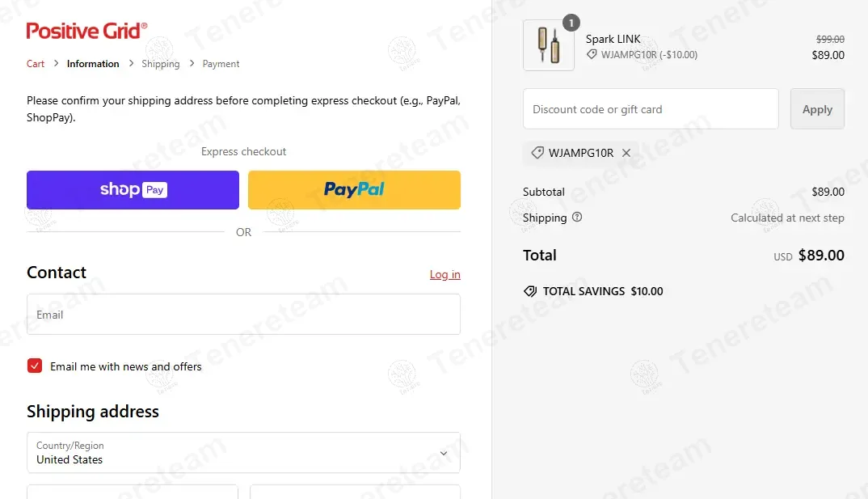The height and width of the screenshot is (499, 868).
Task: Pay with Shop Pay express checkout
Action: pyautogui.click(x=133, y=190)
